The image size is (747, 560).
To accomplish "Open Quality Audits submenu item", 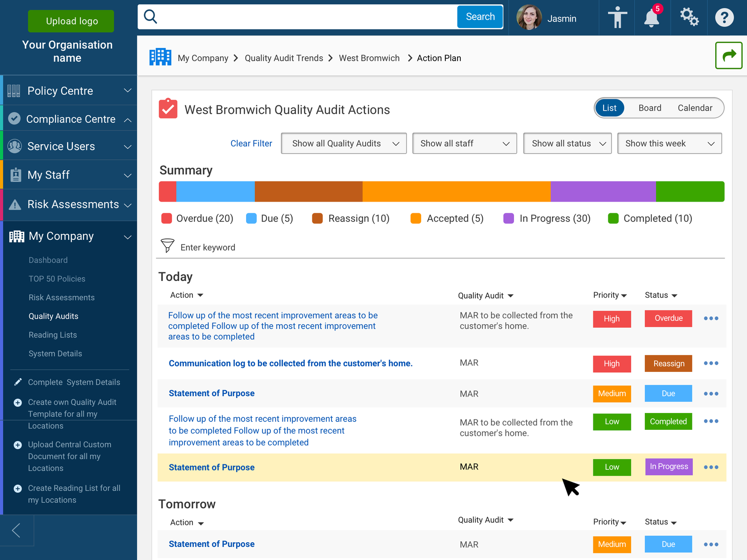I will coord(53,316).
